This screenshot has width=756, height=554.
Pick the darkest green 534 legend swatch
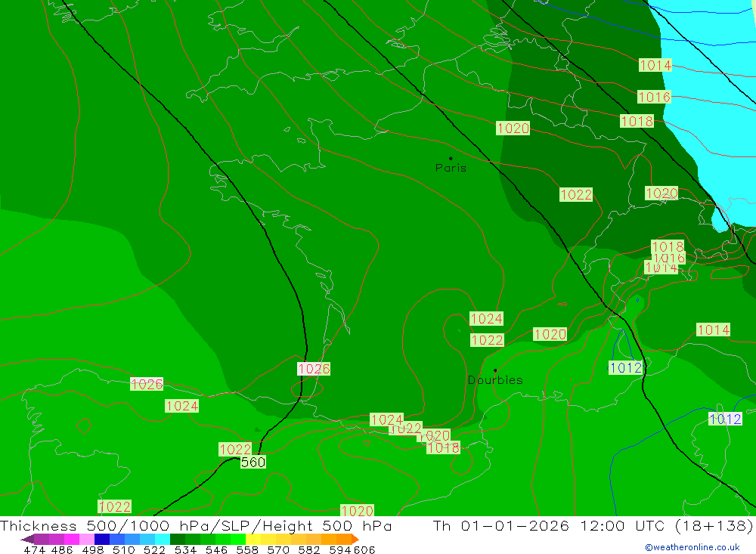pyautogui.click(x=178, y=539)
